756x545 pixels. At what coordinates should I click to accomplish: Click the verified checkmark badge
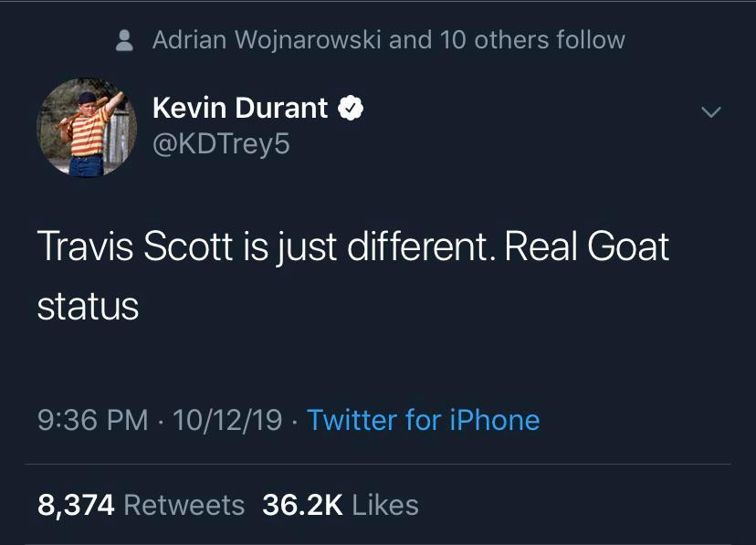click(x=352, y=109)
